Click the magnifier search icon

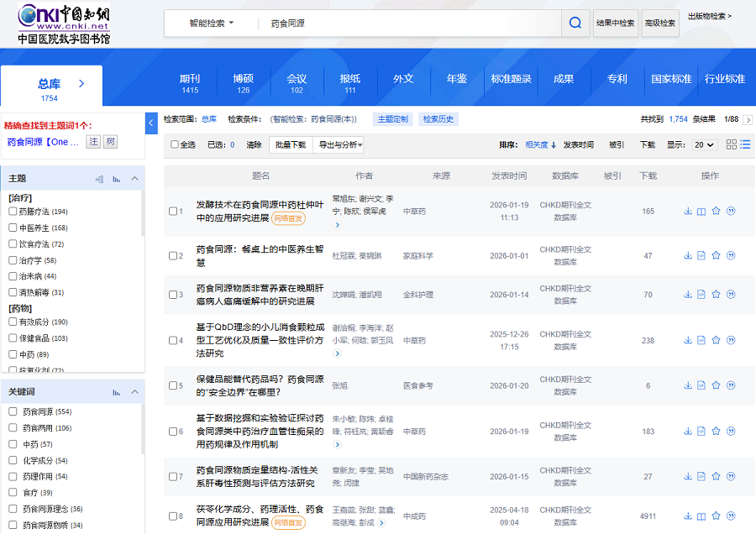pos(575,24)
